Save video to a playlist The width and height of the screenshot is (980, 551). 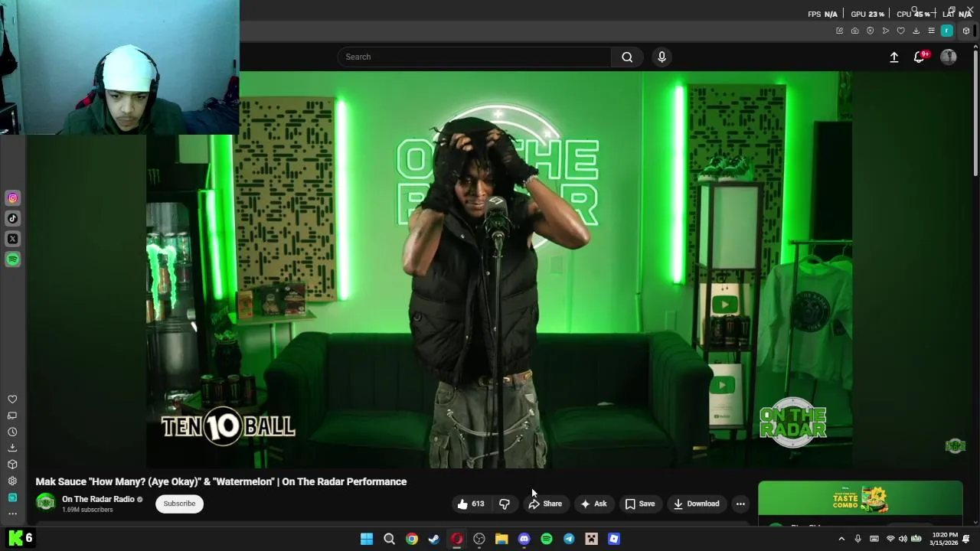[x=640, y=504]
